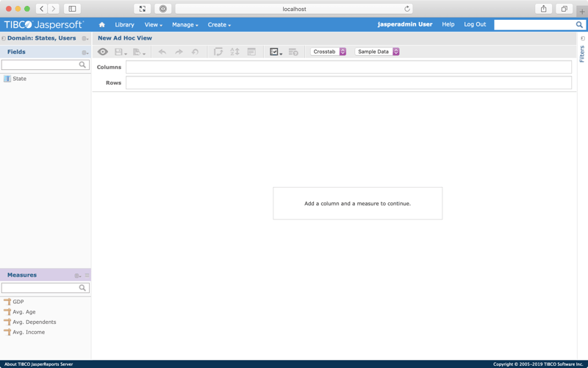Click the Rows drop area
The width and height of the screenshot is (588, 368).
point(348,82)
